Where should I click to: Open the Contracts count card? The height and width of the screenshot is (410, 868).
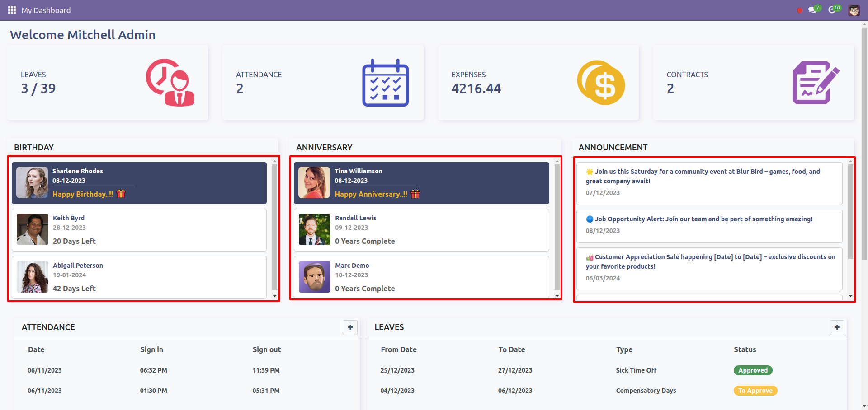[x=753, y=83]
